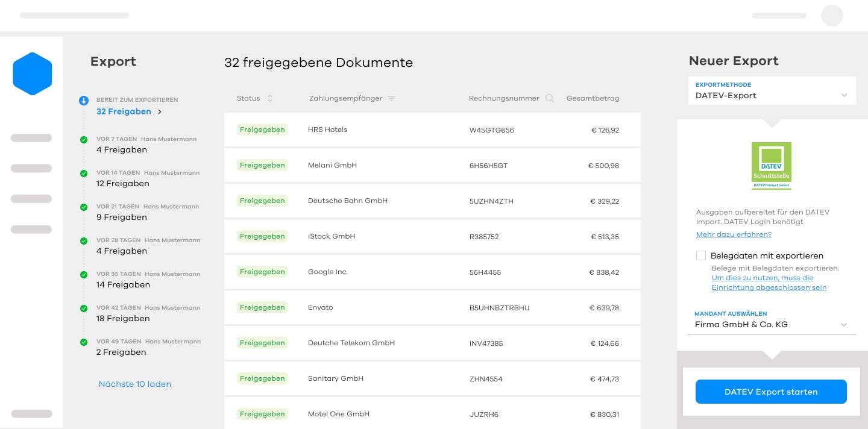Click the green check for the Vor 28 Tagen export
Image resolution: width=868 pixels, height=429 pixels.
[x=84, y=241]
